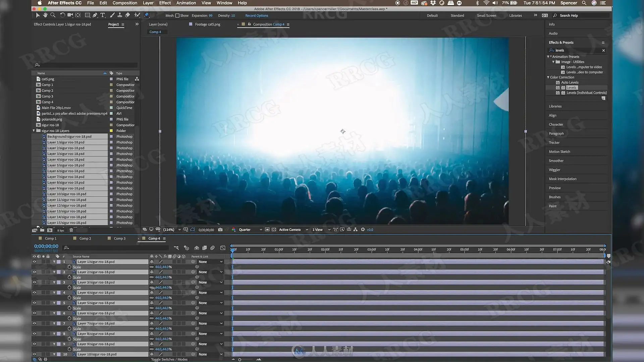Click the Draft 3D icon in timeline
The height and width of the screenshot is (362, 644).
click(x=186, y=248)
